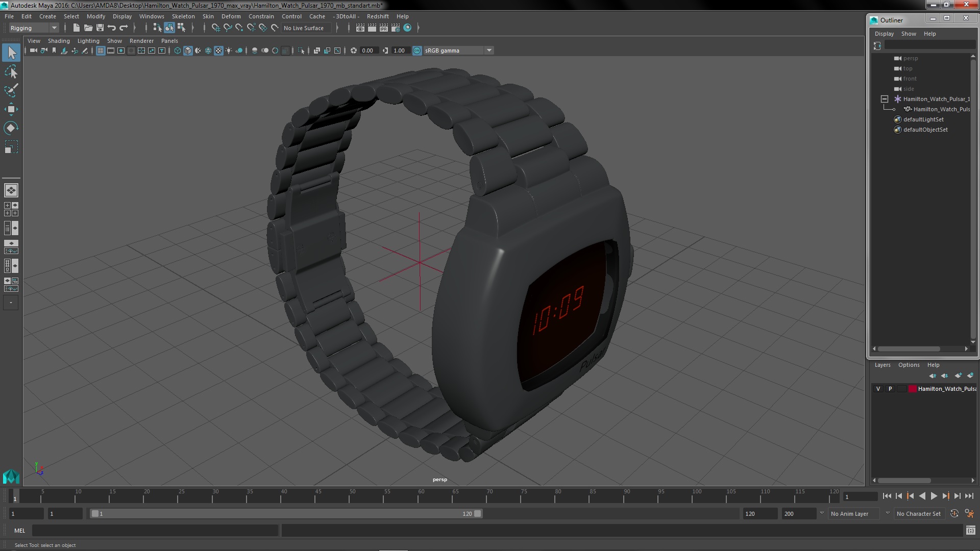
Task: Activate the Move tool
Action: (x=11, y=109)
